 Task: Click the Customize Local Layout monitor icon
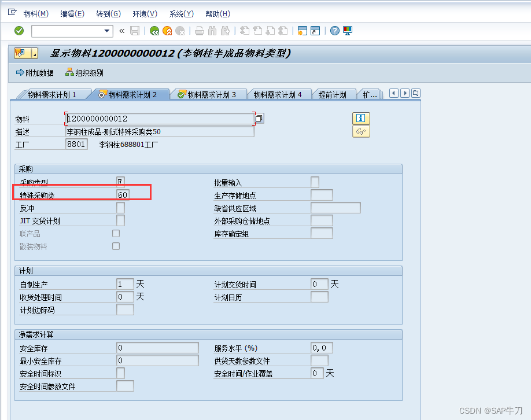point(348,31)
